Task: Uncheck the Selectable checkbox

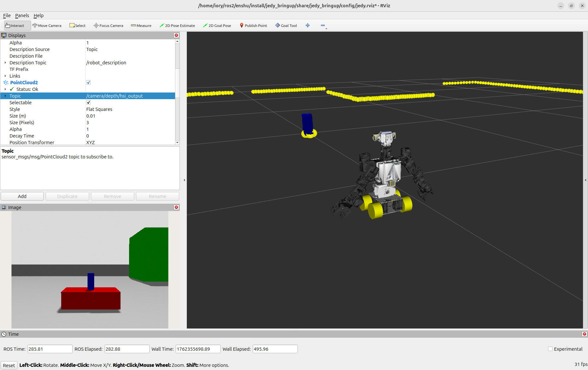Action: click(88, 102)
